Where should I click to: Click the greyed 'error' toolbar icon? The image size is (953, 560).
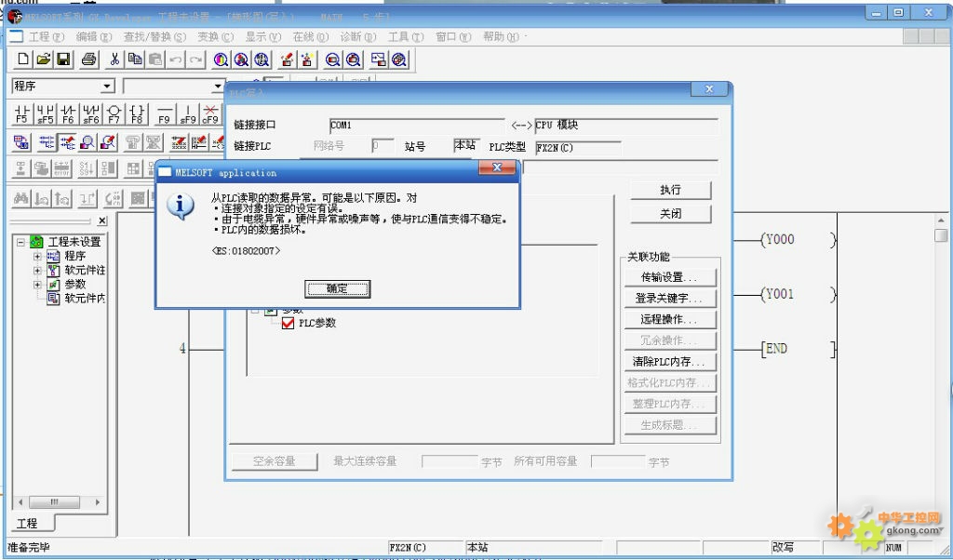click(62, 168)
